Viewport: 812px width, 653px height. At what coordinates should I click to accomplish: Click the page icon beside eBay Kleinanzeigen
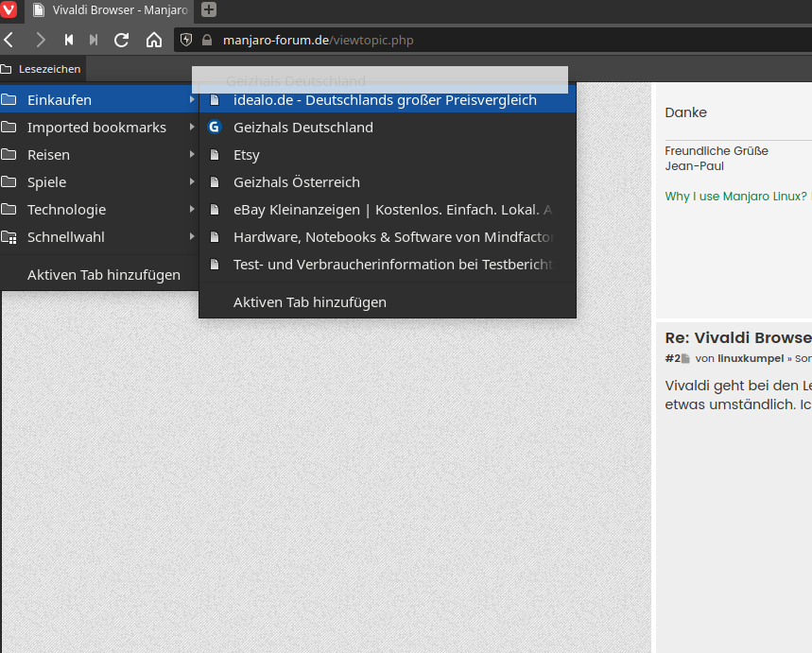[215, 209]
